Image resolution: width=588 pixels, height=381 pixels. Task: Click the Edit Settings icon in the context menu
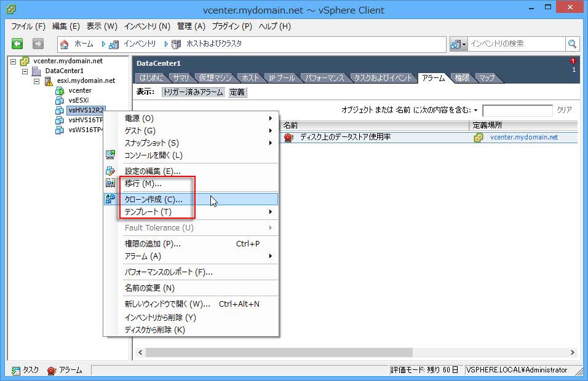[x=110, y=171]
